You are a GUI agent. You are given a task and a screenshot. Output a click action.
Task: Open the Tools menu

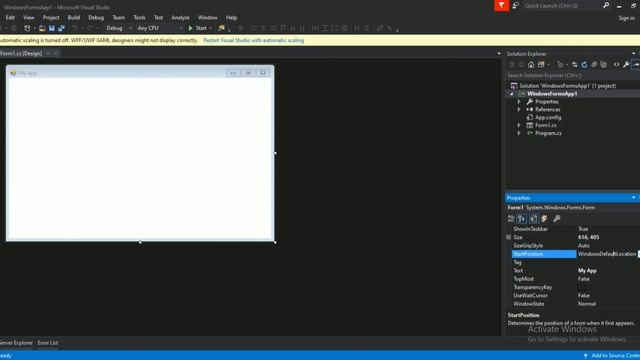click(x=139, y=18)
